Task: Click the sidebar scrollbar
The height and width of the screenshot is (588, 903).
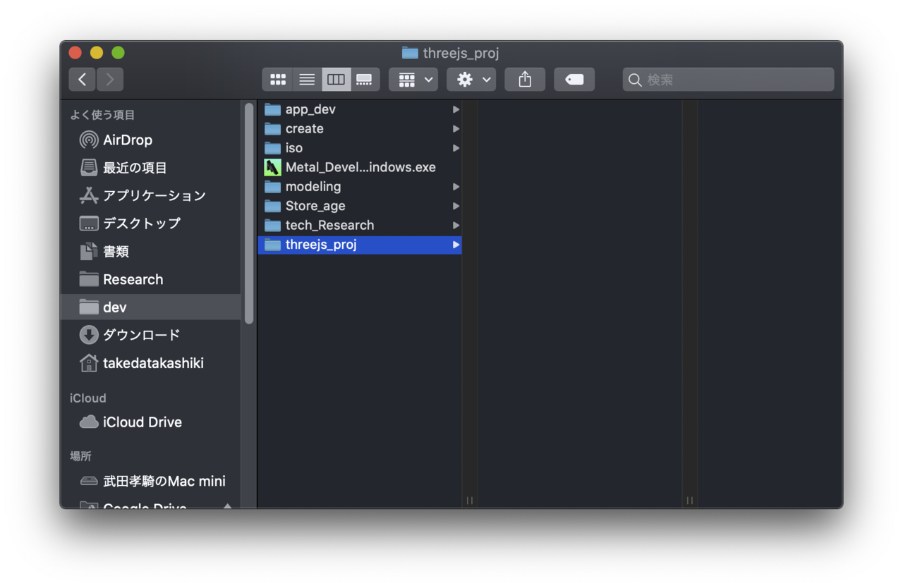Action: (249, 214)
